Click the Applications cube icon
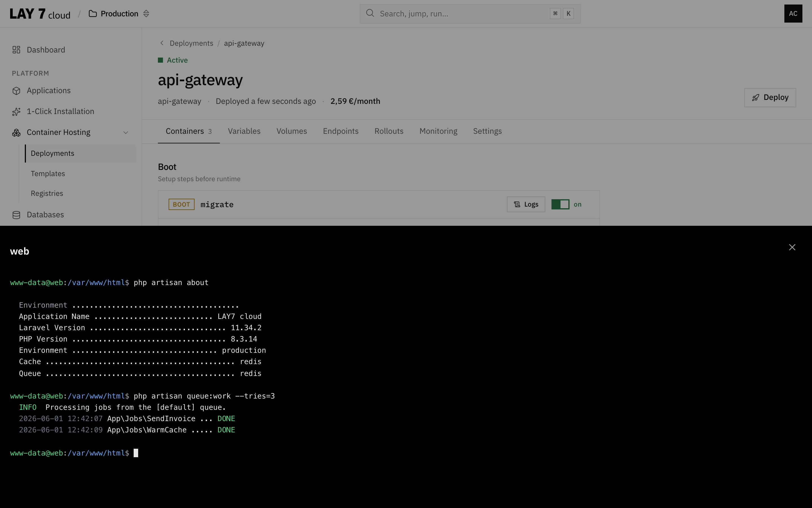 click(x=16, y=91)
